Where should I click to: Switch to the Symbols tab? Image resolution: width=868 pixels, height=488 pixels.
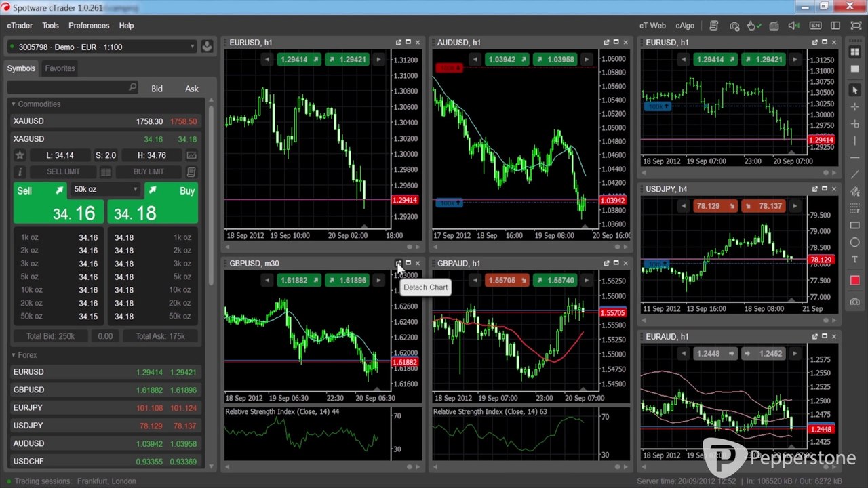[x=21, y=68]
